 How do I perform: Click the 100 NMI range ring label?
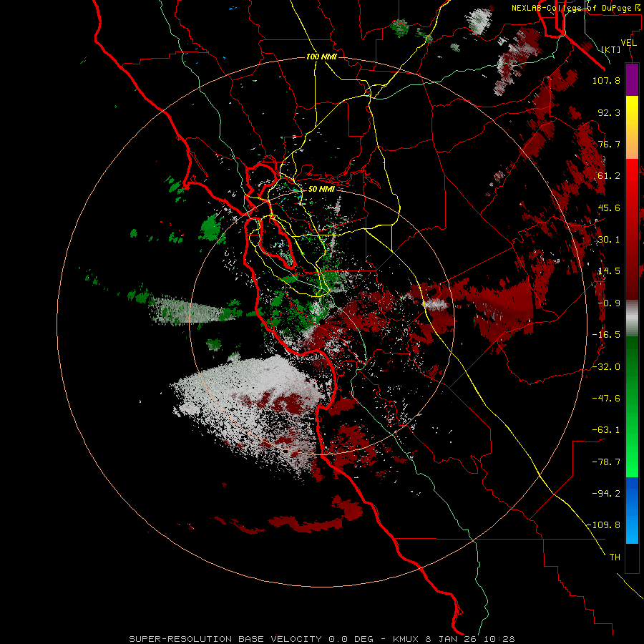coord(321,57)
